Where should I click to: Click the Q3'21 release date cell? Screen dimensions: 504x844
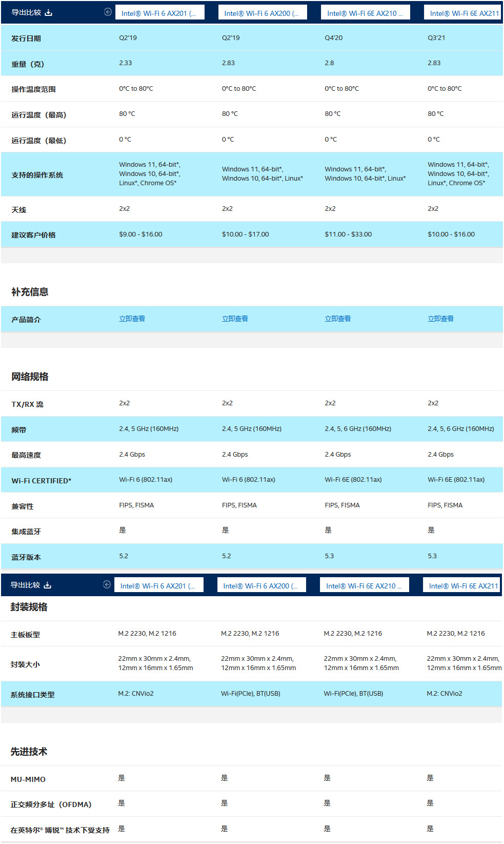click(x=436, y=38)
